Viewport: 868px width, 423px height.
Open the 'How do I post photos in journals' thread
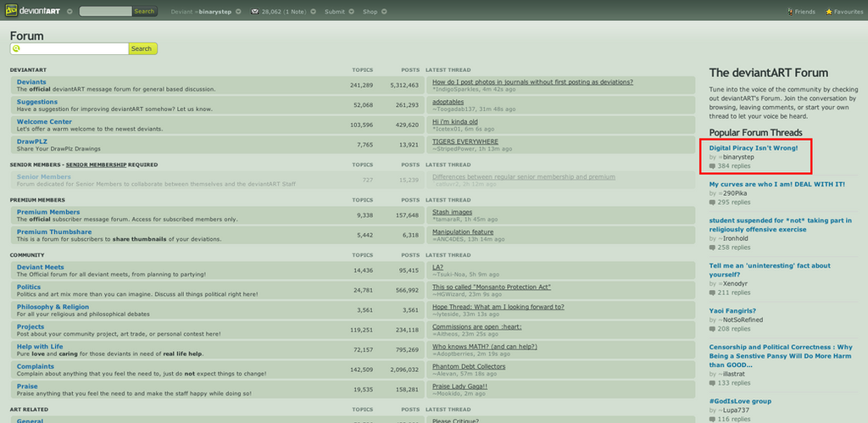(532, 82)
